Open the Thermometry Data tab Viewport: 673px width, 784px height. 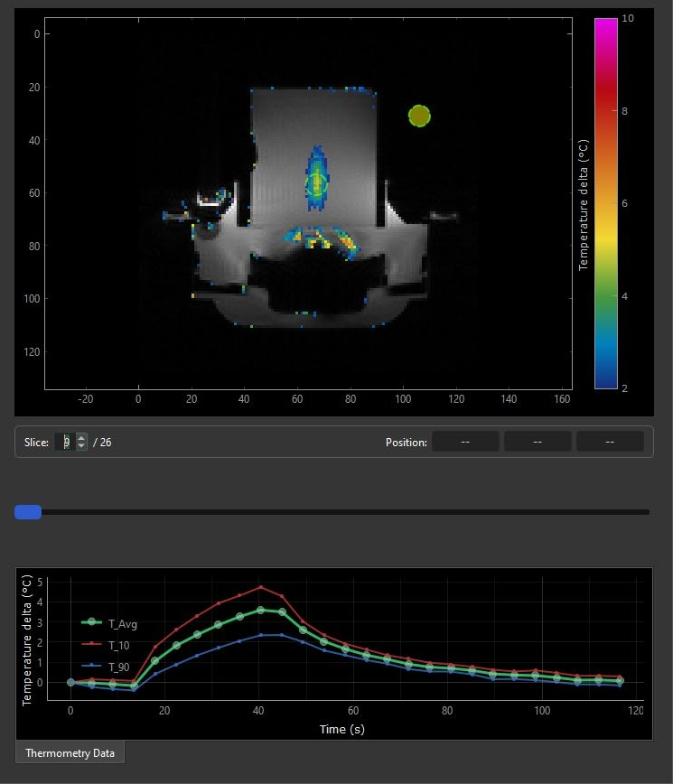(70, 752)
